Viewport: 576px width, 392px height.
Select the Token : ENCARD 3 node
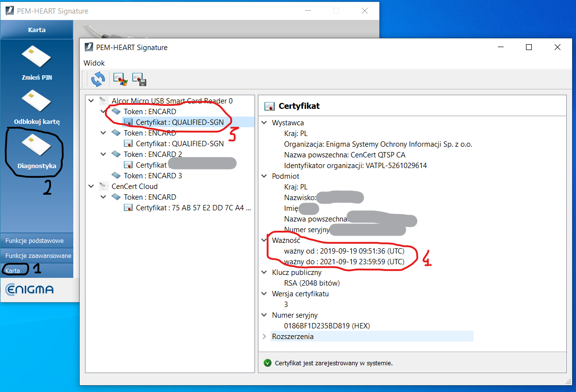[x=153, y=176]
